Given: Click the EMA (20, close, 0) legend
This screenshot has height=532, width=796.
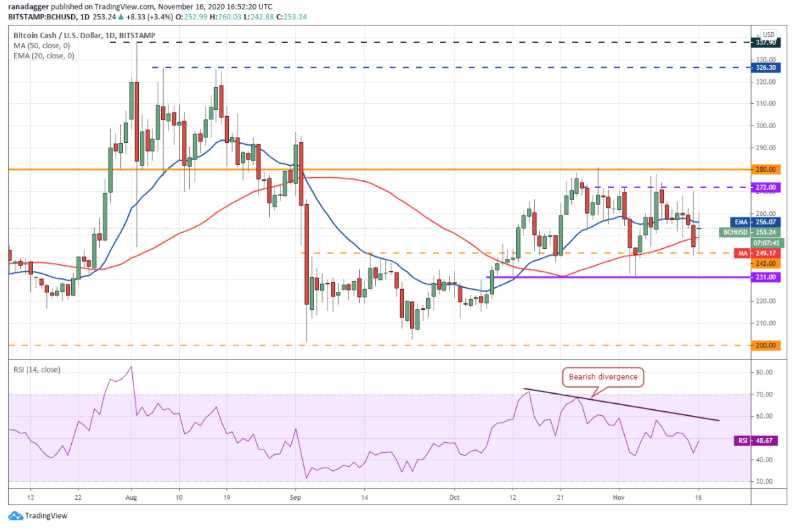Looking at the screenshot, I should [44, 56].
